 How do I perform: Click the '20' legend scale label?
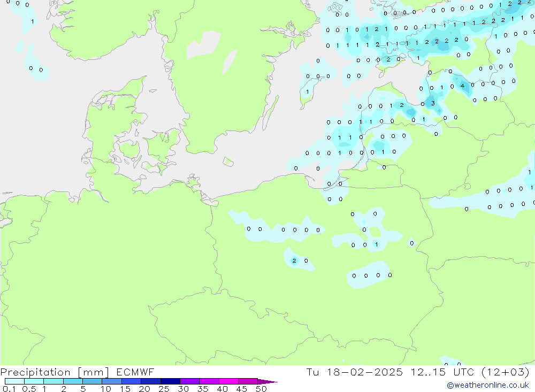pyautogui.click(x=144, y=389)
